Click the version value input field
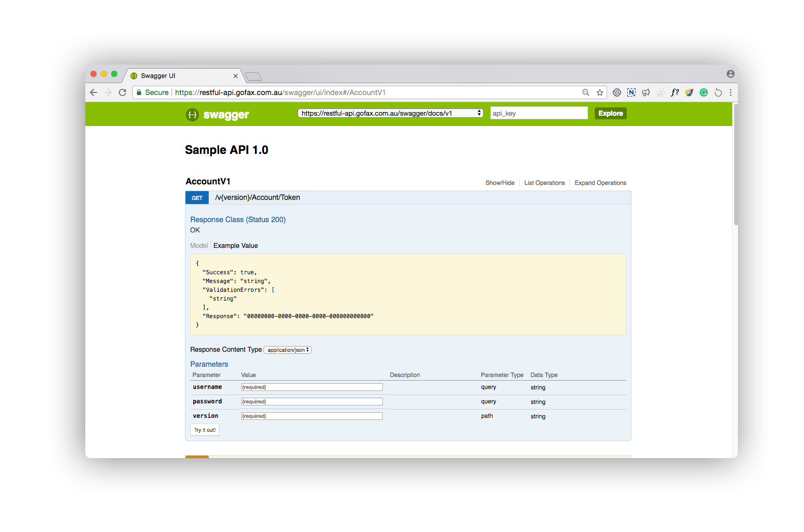804x532 pixels. click(312, 416)
